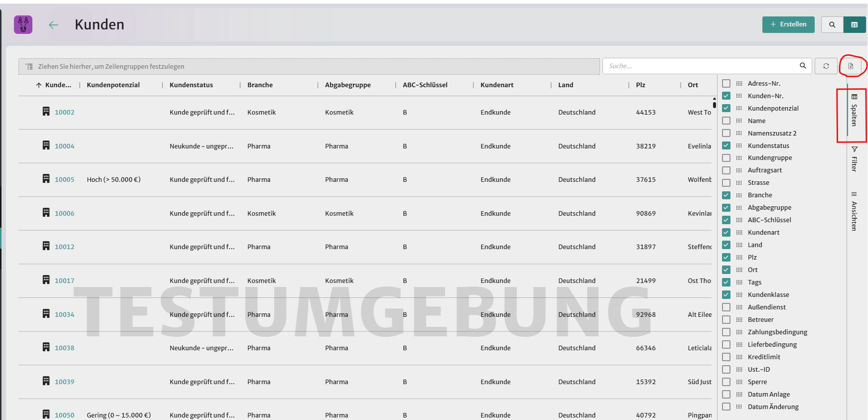The width and height of the screenshot is (868, 420).
Task: Click the export file icon
Action: coord(851,66)
